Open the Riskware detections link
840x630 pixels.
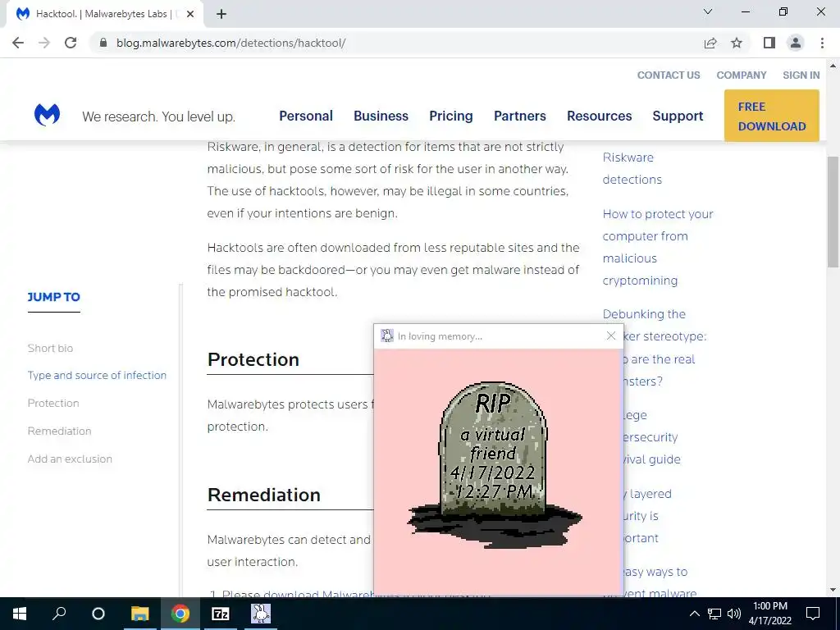click(632, 168)
